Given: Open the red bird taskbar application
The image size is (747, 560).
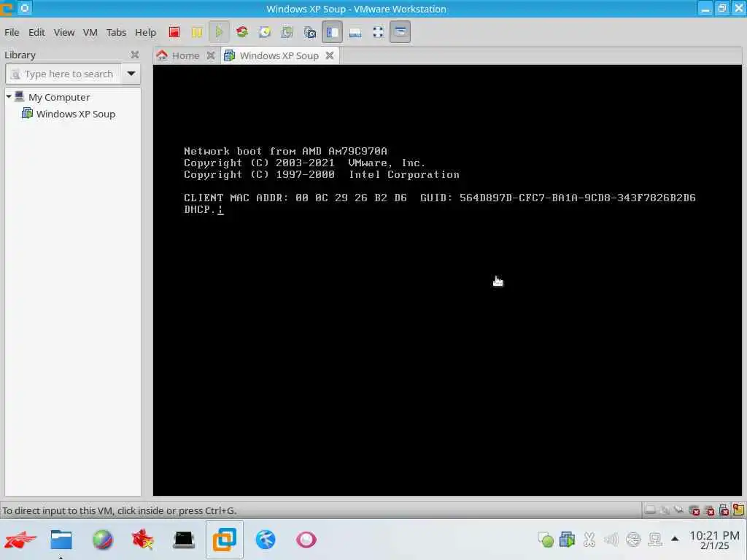Looking at the screenshot, I should (x=20, y=540).
